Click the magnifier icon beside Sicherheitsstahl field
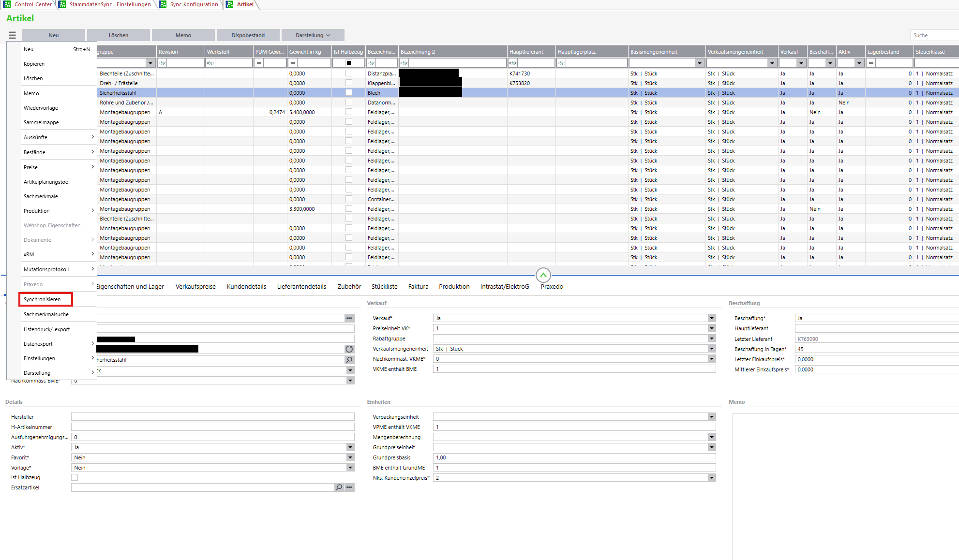This screenshot has width=959, height=560. click(x=349, y=360)
